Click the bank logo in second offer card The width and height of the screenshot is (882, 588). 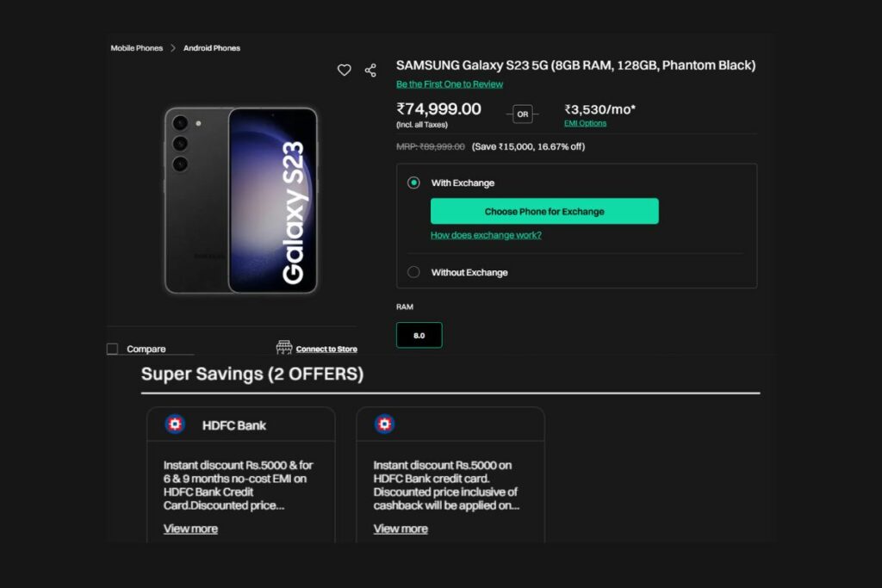(x=384, y=424)
